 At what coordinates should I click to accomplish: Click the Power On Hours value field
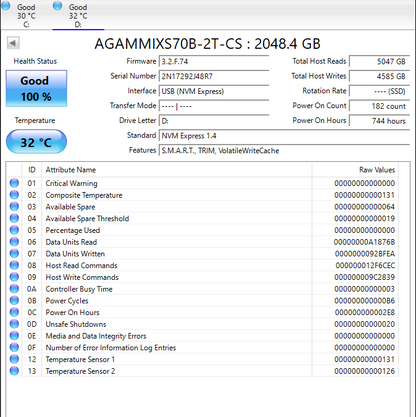[x=379, y=121]
